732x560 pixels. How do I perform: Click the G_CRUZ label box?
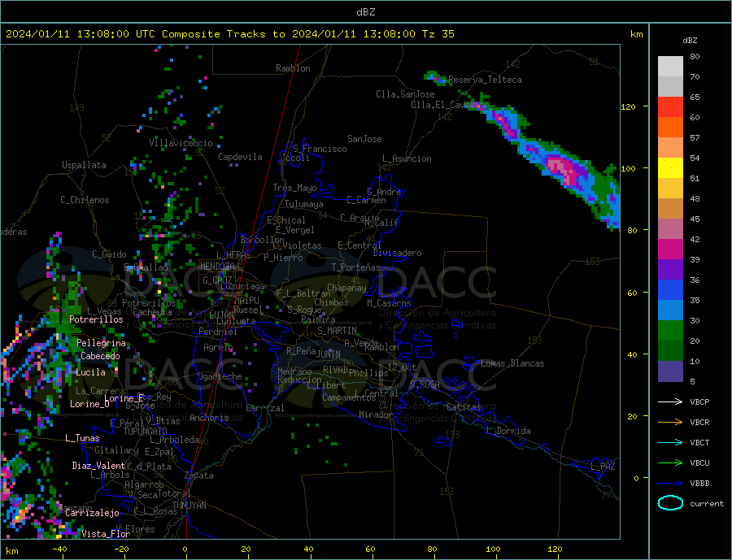[217, 280]
